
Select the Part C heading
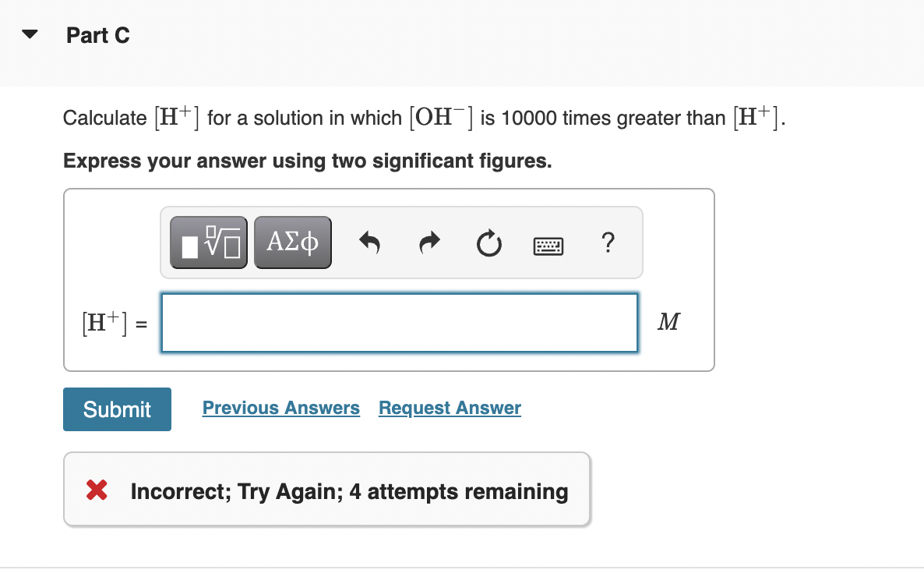click(98, 35)
